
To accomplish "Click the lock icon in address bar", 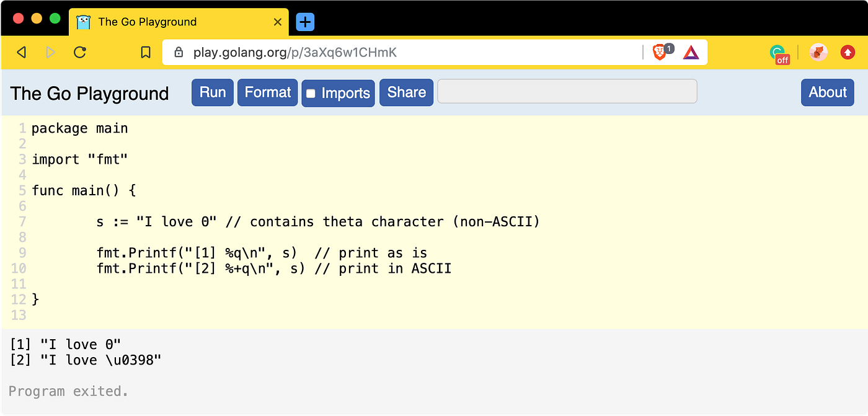I will tap(179, 53).
